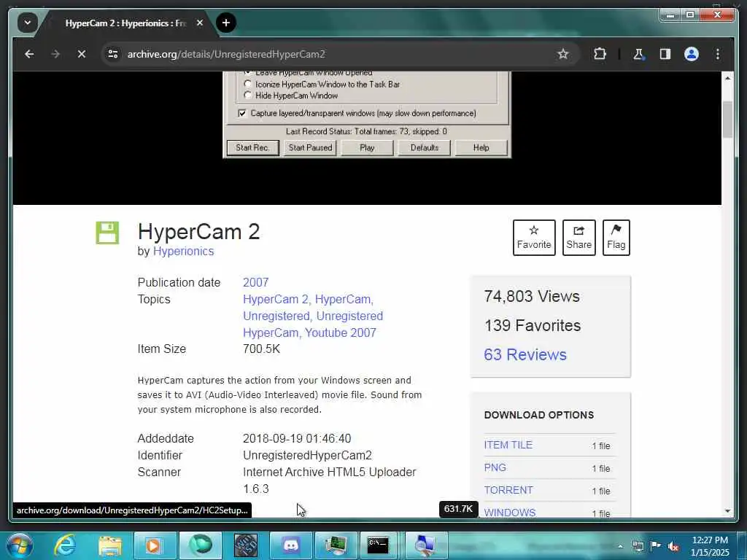Select the HyperCam 2 : Hyperionics tab

click(x=125, y=23)
